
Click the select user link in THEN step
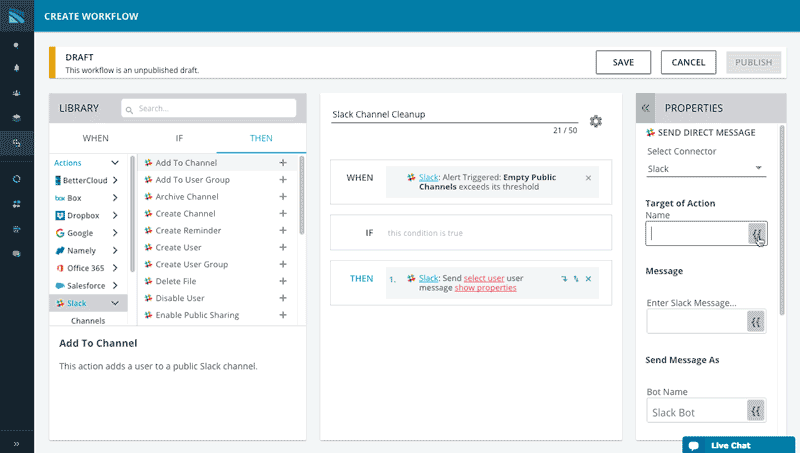pos(484,278)
